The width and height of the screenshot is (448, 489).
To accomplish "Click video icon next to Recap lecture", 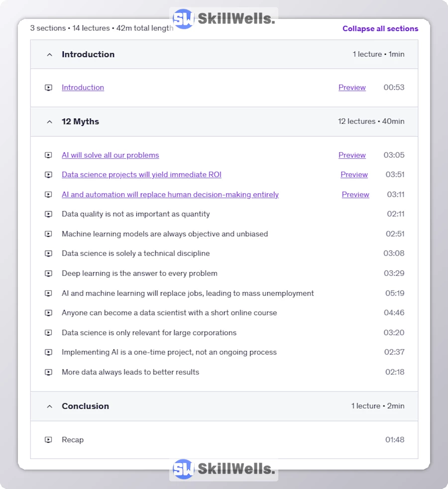I will point(48,440).
